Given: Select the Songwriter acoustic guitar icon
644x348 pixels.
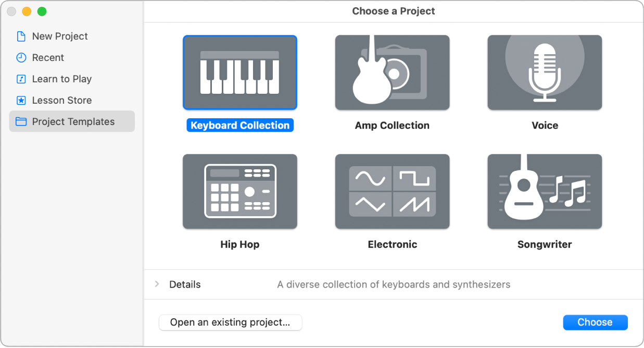Looking at the screenshot, I should tap(545, 191).
